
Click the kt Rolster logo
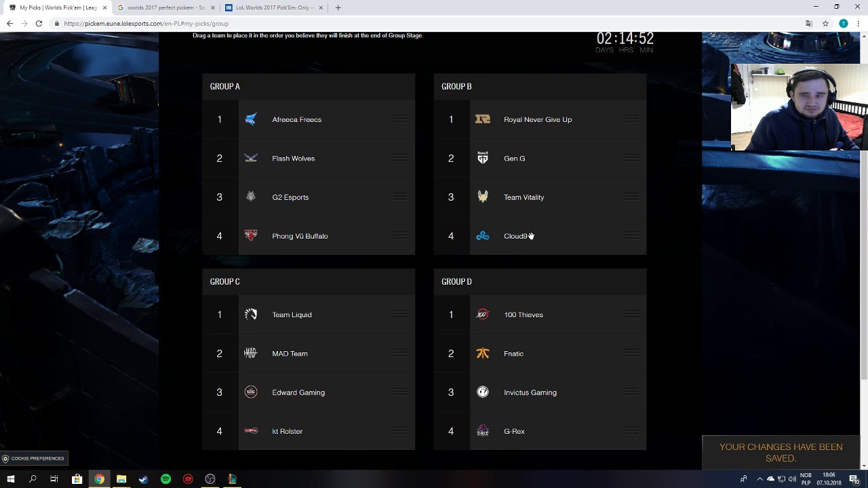pos(251,431)
